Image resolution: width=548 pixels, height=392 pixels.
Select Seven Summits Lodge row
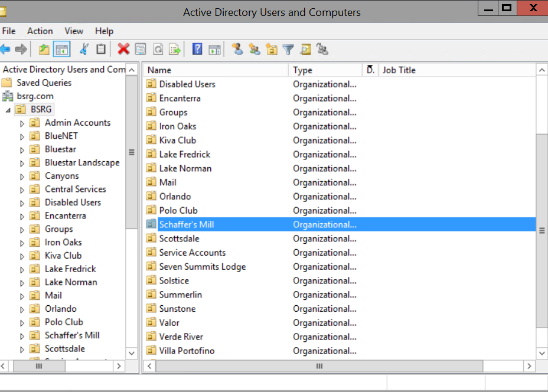click(340, 267)
